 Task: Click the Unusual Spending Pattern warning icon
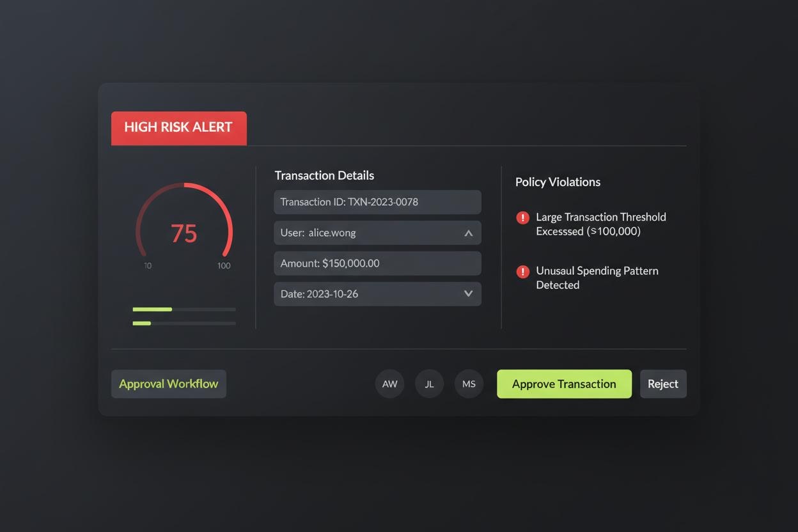click(x=522, y=272)
